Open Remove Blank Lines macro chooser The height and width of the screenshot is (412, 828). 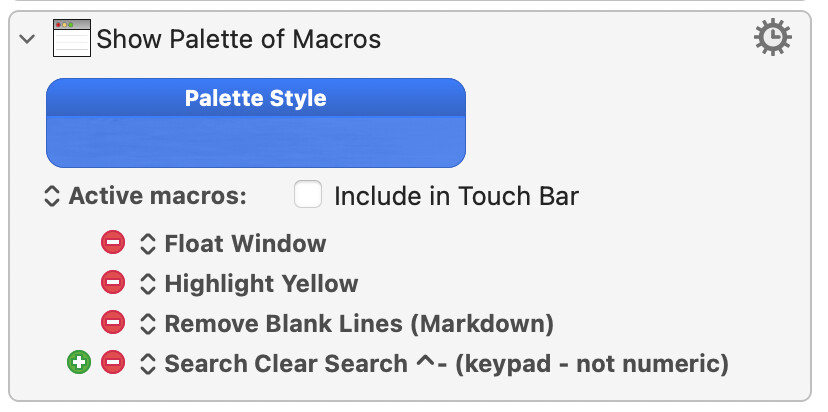pos(148,324)
